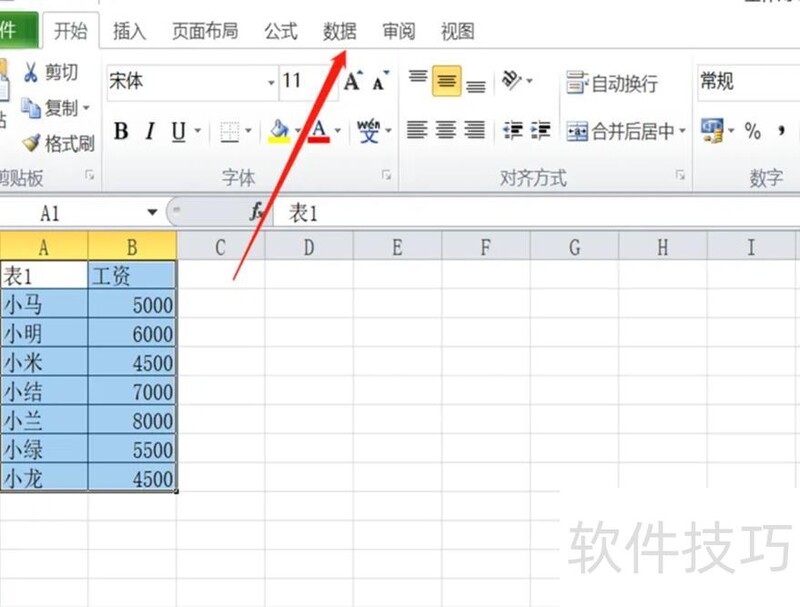800x607 pixels.
Task: Expand the font color dropdown arrow
Action: (338, 131)
